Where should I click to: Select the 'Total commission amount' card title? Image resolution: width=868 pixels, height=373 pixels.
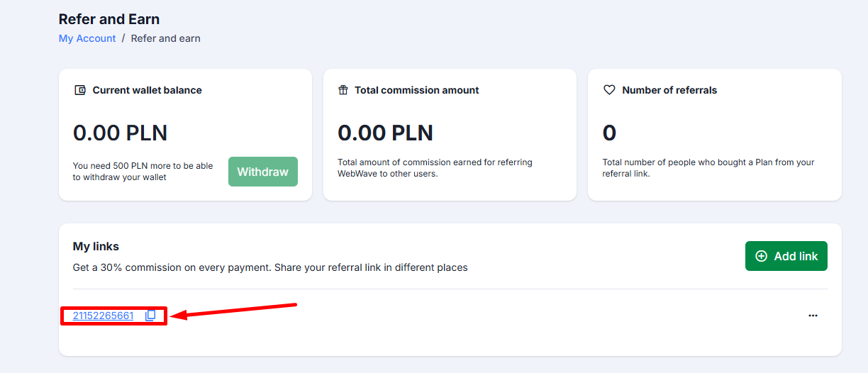coord(416,90)
